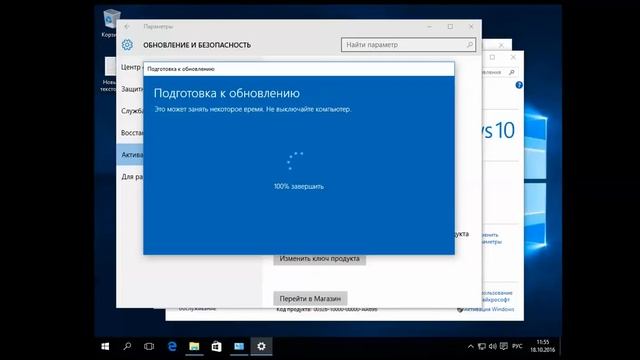The image size is (640, 360).
Task: Select the highlighted Активация sidebar item
Action: 130,155
